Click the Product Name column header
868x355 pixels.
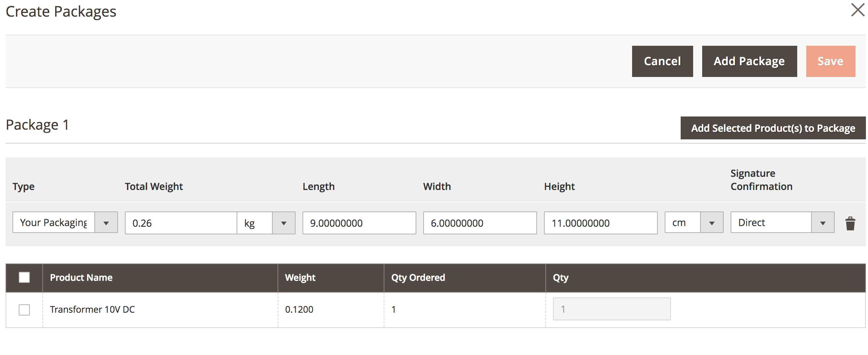coord(81,278)
